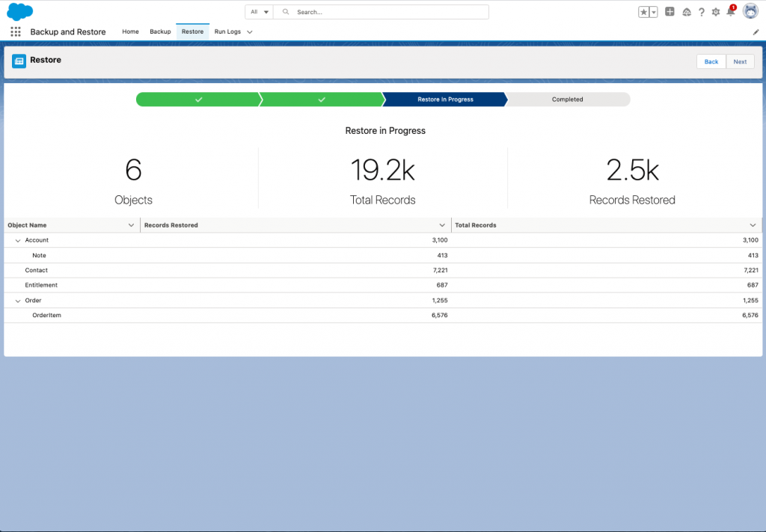Go to the Home tab
The height and width of the screenshot is (532, 766).
[130, 31]
